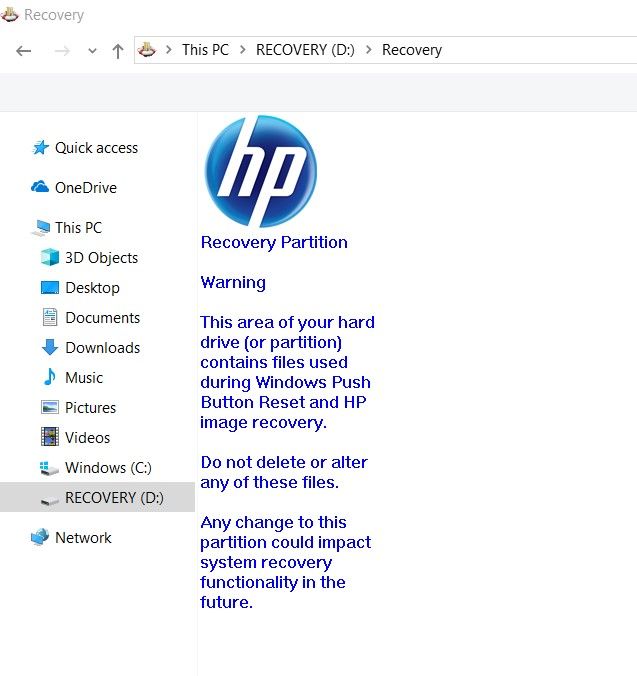Open Desktop in sidebar
637x676 pixels.
[x=92, y=288]
